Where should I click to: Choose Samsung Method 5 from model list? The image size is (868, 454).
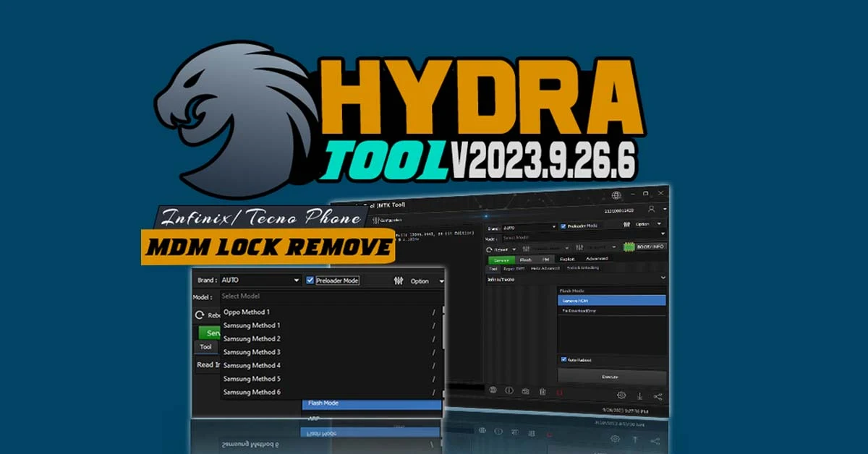click(329, 379)
